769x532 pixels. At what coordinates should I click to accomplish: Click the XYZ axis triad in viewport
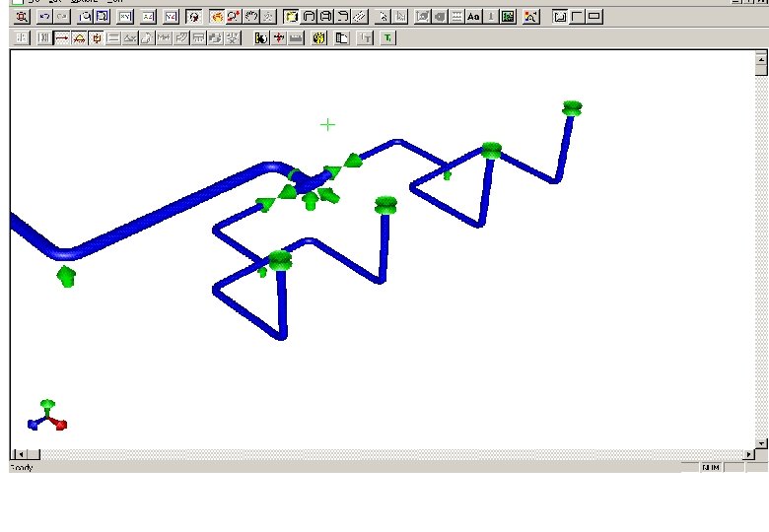47,416
